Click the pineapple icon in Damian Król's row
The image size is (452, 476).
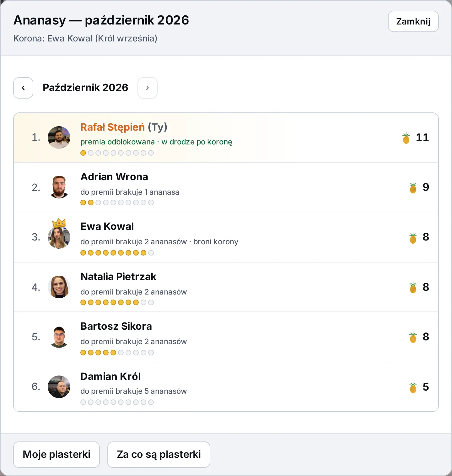413,387
